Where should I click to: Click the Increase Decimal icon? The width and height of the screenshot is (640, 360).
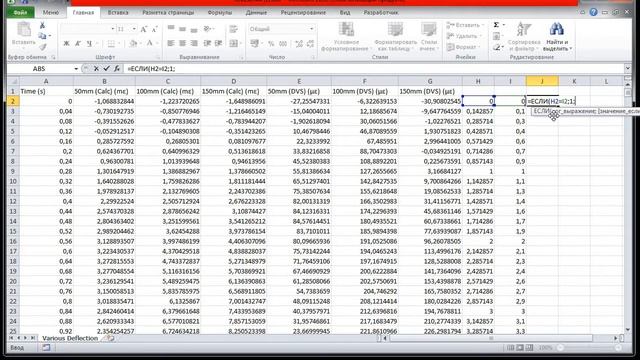click(x=299, y=44)
